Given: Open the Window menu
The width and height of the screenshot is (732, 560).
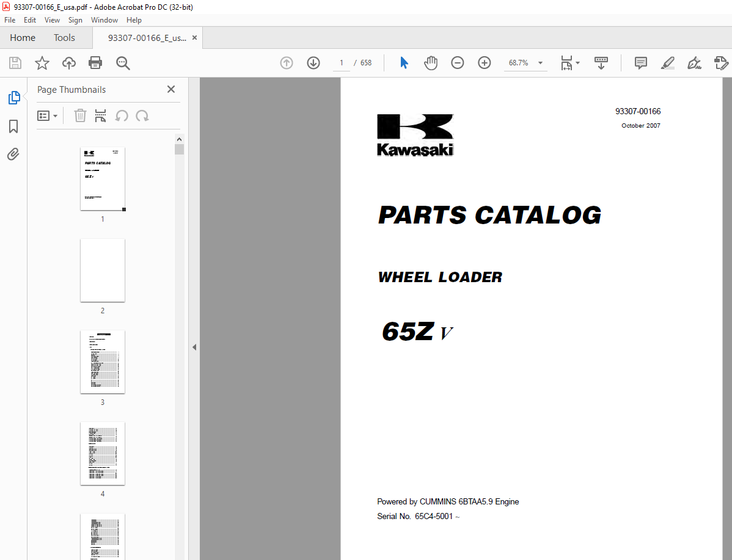Looking at the screenshot, I should click(104, 20).
